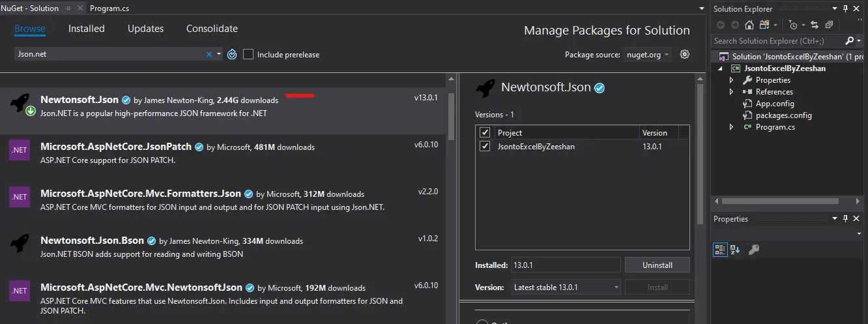Open package source settings gear
The image size is (868, 324).
[x=684, y=54]
